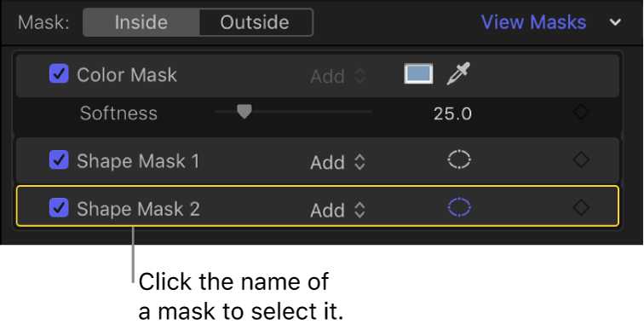Open Shape Mask 2 Add blend mode menu

(x=337, y=210)
